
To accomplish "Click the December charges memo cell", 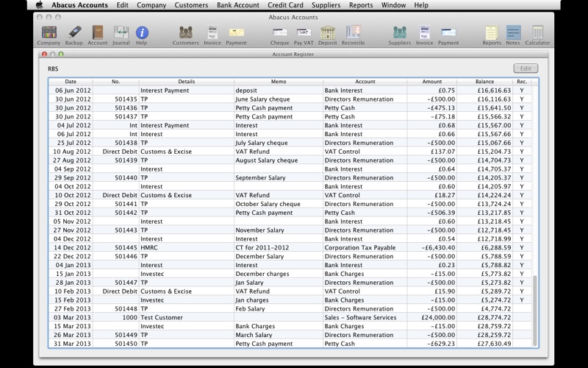I will [x=279, y=274].
